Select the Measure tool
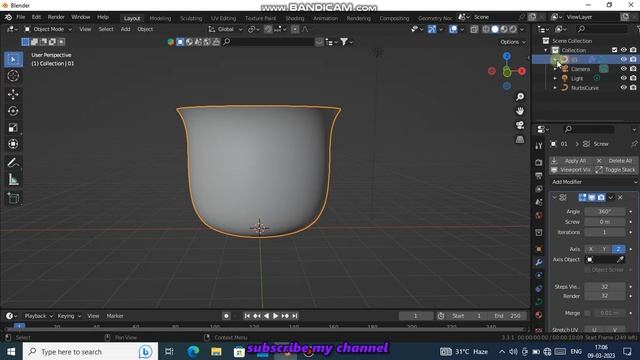The width and height of the screenshot is (640, 360). (x=13, y=180)
